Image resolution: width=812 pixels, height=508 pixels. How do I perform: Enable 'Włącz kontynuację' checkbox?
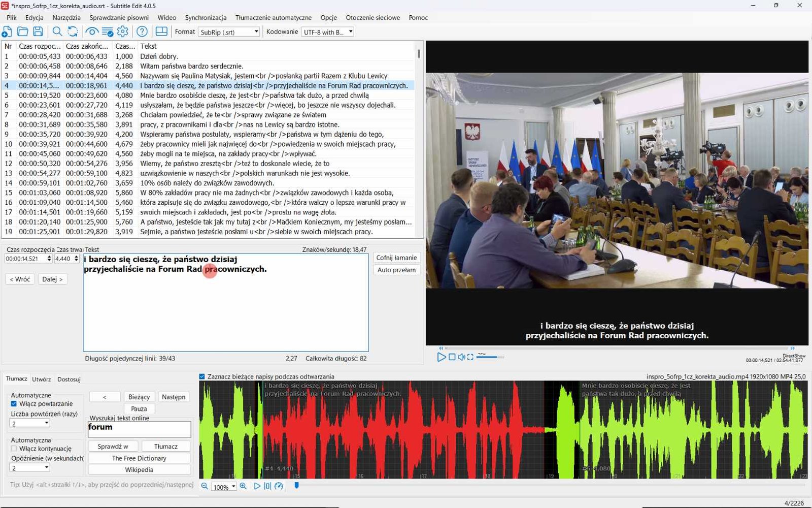(x=14, y=449)
